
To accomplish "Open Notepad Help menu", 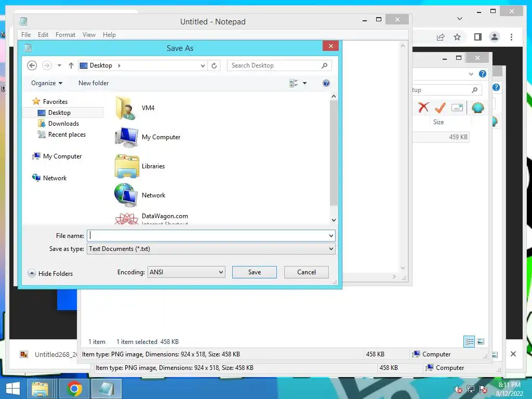I will coord(109,35).
